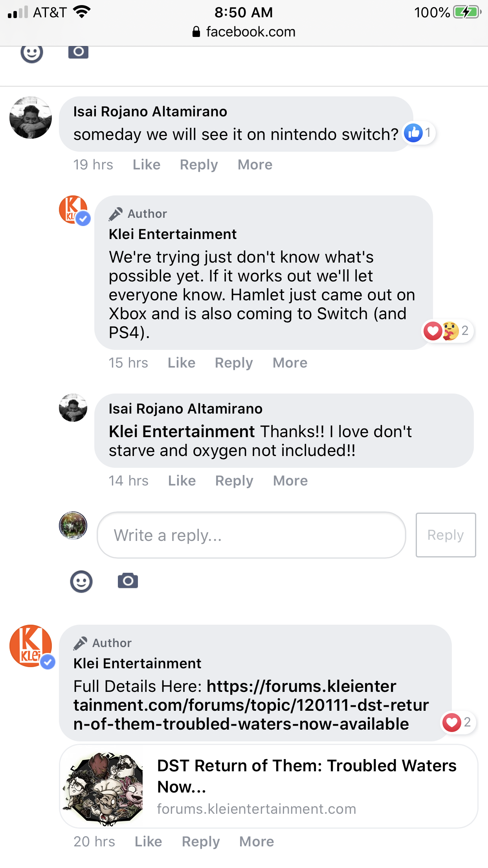
Task: Open More options on the 15 hrs reply
Action: pyautogui.click(x=290, y=363)
